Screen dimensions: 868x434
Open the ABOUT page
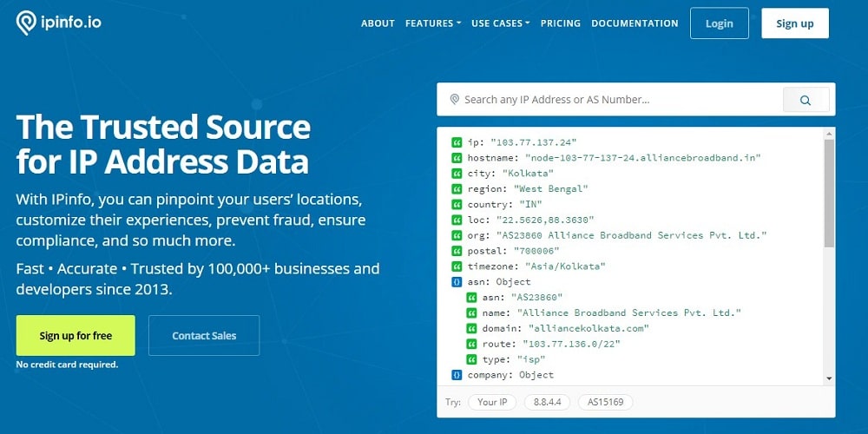point(378,23)
